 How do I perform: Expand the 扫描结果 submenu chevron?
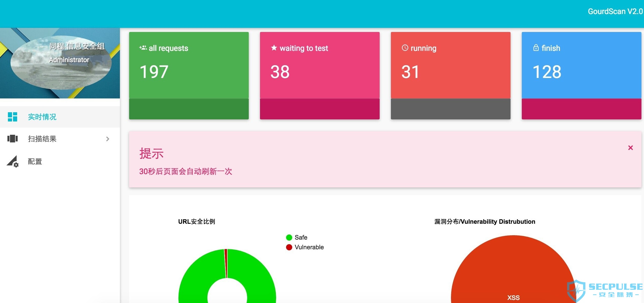[108, 139]
